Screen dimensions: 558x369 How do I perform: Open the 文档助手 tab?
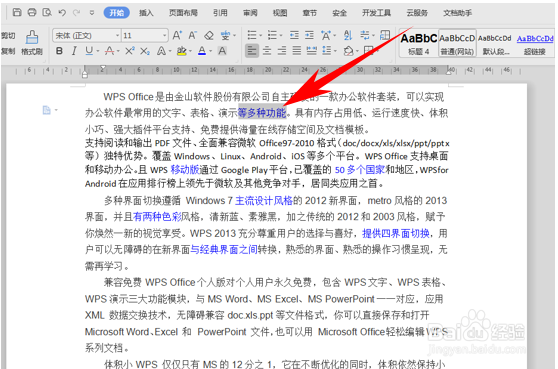click(457, 13)
